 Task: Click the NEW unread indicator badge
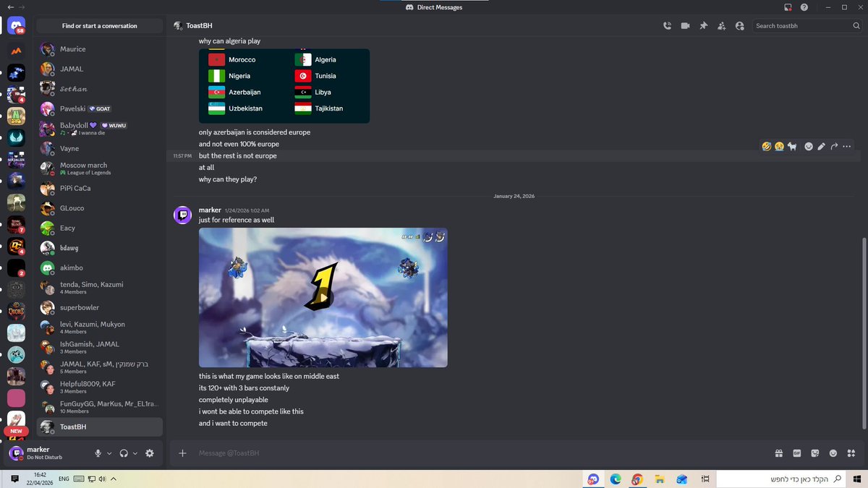[16, 432]
